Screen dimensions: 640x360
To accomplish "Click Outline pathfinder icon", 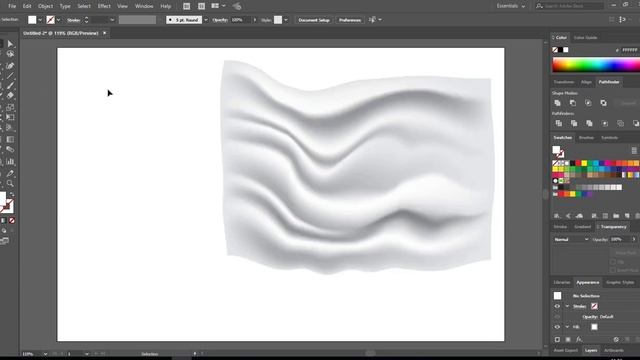I will point(620,123).
